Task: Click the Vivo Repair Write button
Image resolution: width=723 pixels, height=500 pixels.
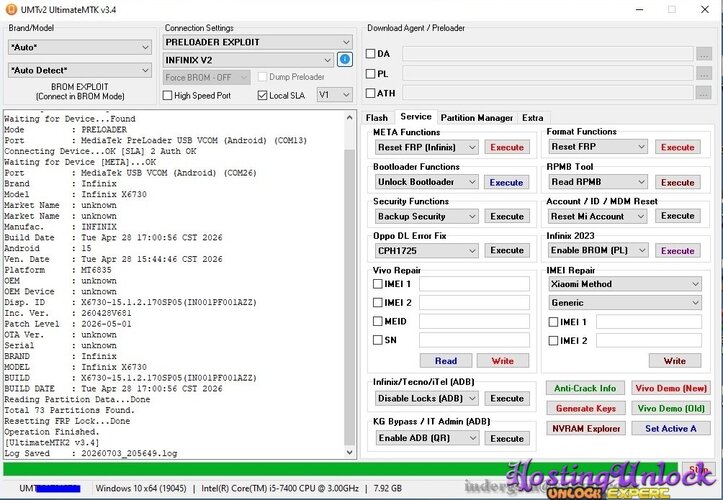Action: tap(503, 361)
